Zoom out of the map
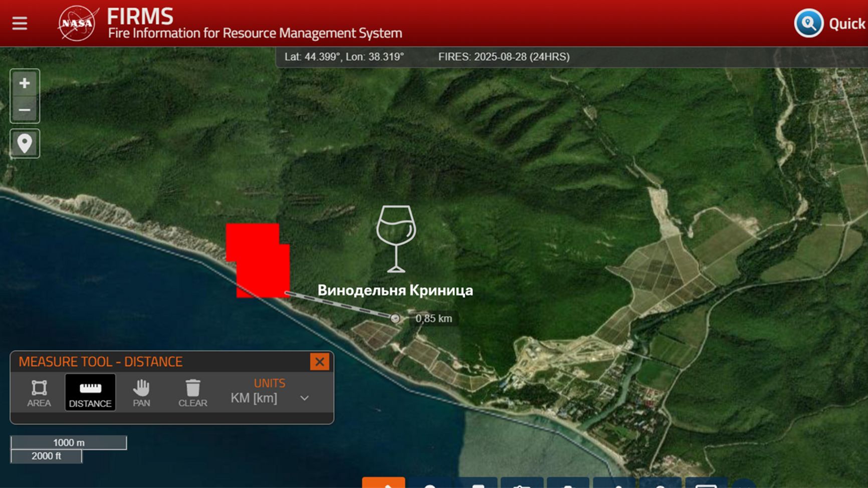This screenshot has height=488, width=868. tap(25, 110)
